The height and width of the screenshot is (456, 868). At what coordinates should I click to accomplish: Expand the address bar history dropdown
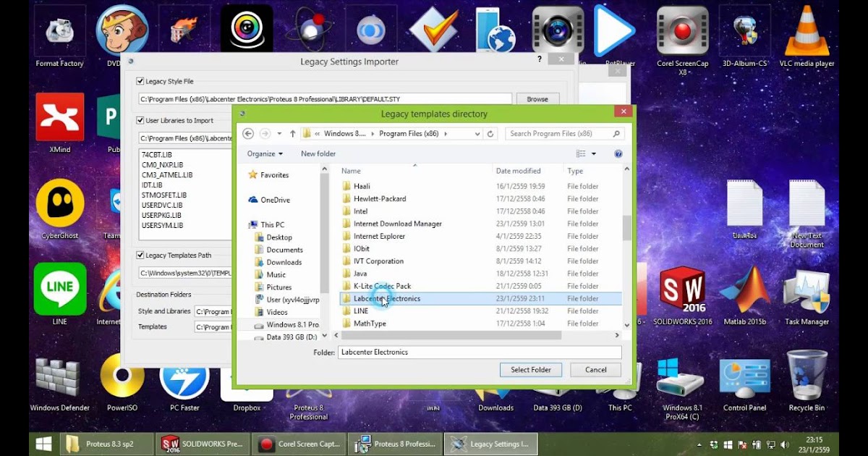(x=477, y=134)
